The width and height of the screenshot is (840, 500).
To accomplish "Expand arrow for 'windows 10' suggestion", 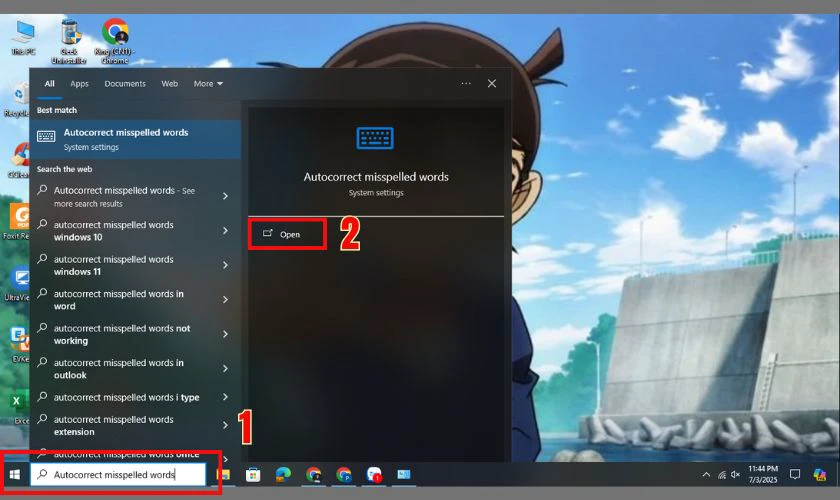I will [226, 230].
